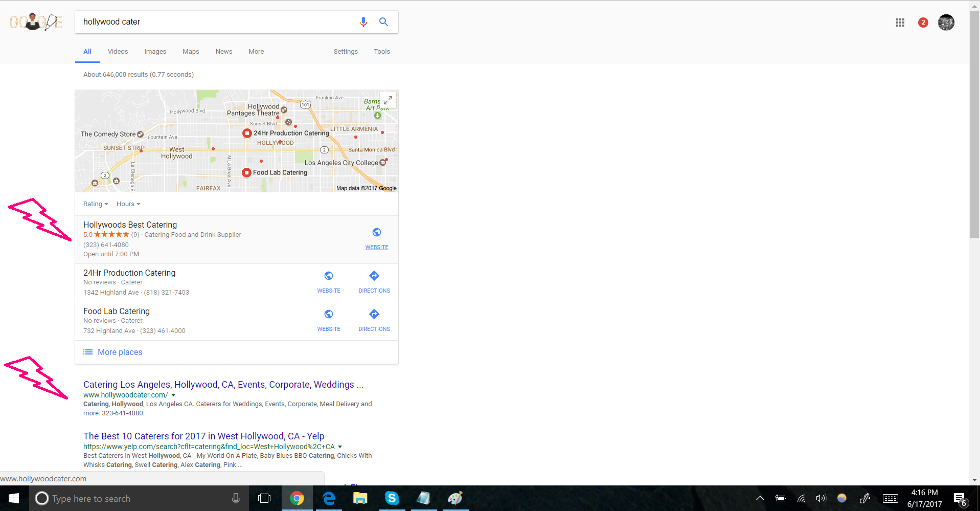Get directions to 24Hr Production Catering
Image resolution: width=980 pixels, height=511 pixels.
click(374, 282)
